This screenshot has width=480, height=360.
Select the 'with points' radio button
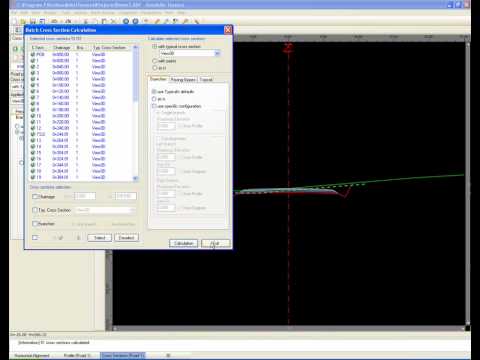pos(155,61)
